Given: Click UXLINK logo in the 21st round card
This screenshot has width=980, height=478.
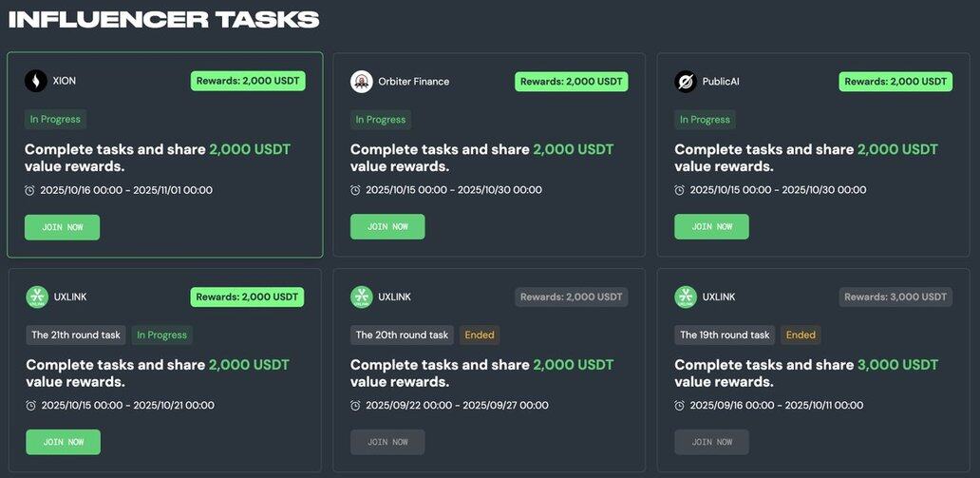Looking at the screenshot, I should (37, 297).
